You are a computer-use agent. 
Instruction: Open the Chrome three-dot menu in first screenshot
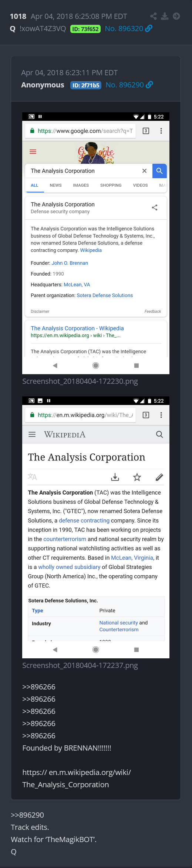click(x=161, y=131)
